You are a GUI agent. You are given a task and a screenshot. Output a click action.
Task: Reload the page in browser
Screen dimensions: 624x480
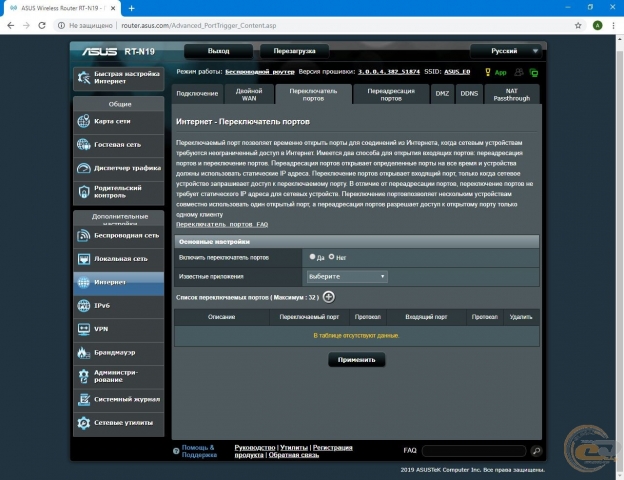point(42,25)
